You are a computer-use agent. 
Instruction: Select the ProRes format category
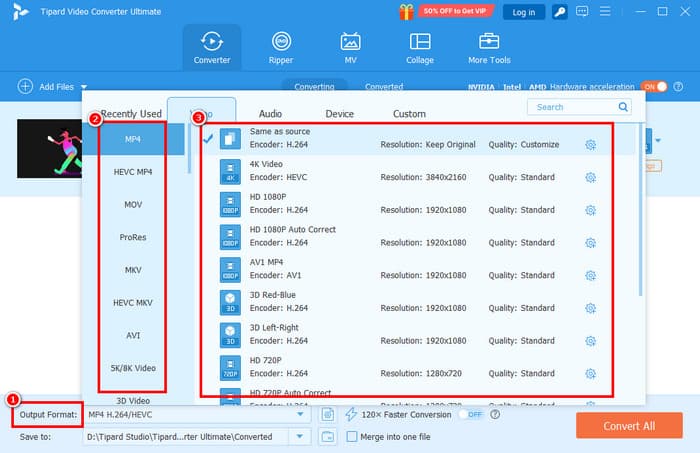pyautogui.click(x=133, y=237)
